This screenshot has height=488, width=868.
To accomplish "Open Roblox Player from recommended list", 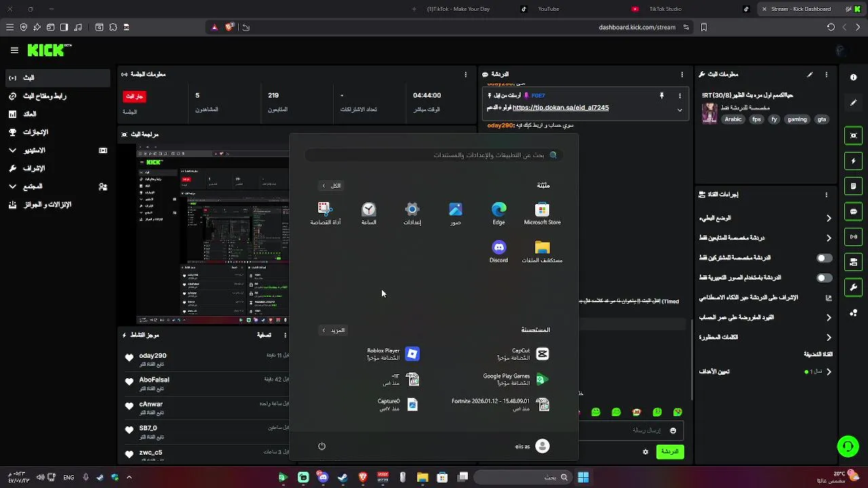I will 393,354.
